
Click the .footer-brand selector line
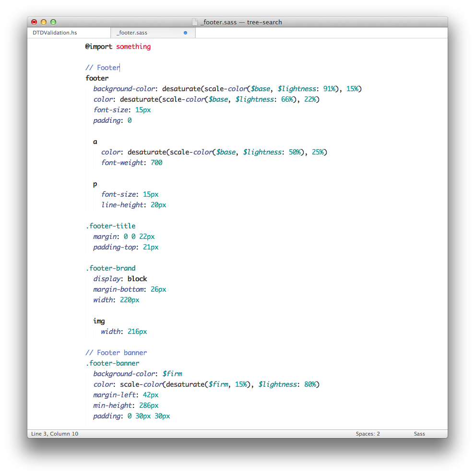[111, 268]
